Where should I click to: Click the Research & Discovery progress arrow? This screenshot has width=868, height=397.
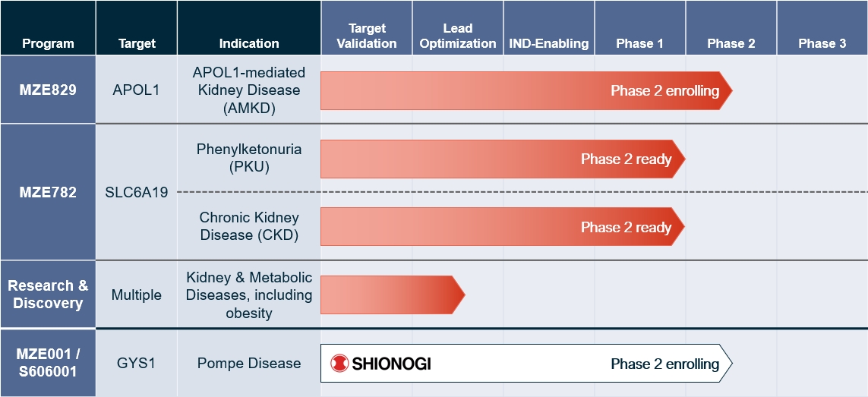point(393,295)
